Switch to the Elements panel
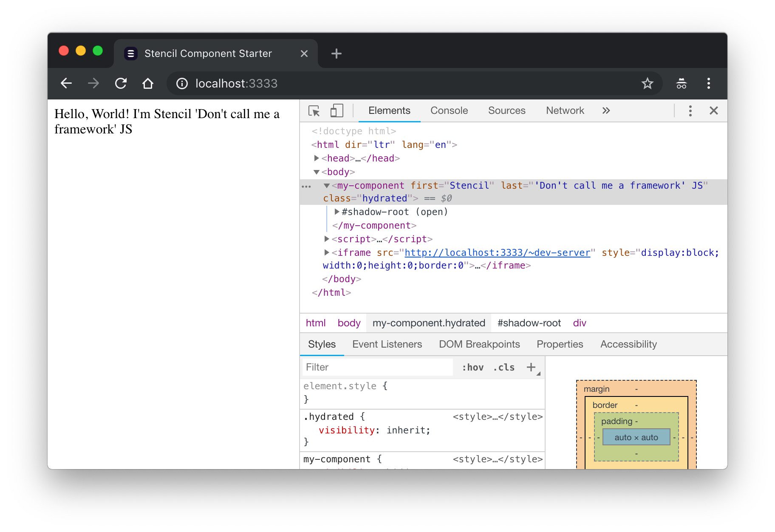Image resolution: width=775 pixels, height=532 pixels. tap(389, 110)
